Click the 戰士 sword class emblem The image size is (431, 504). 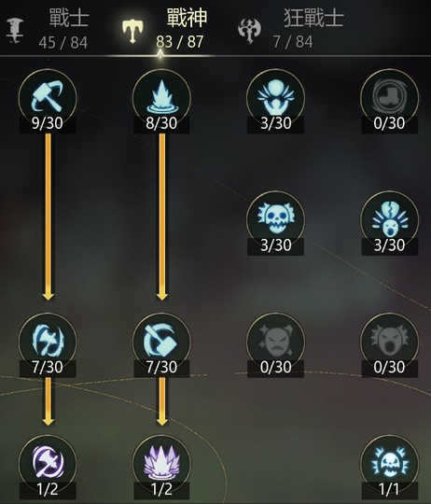15,30
